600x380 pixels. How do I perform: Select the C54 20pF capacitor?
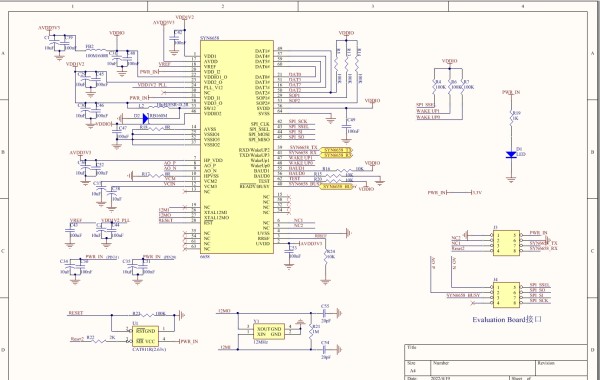click(325, 349)
